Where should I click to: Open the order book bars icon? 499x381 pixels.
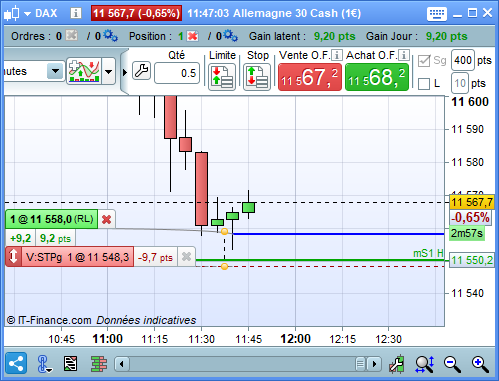point(99,364)
